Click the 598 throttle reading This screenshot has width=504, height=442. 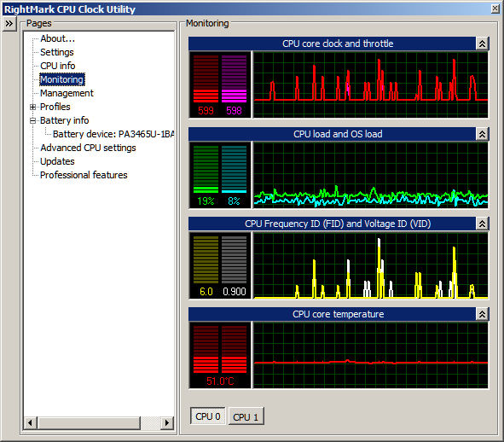point(234,111)
